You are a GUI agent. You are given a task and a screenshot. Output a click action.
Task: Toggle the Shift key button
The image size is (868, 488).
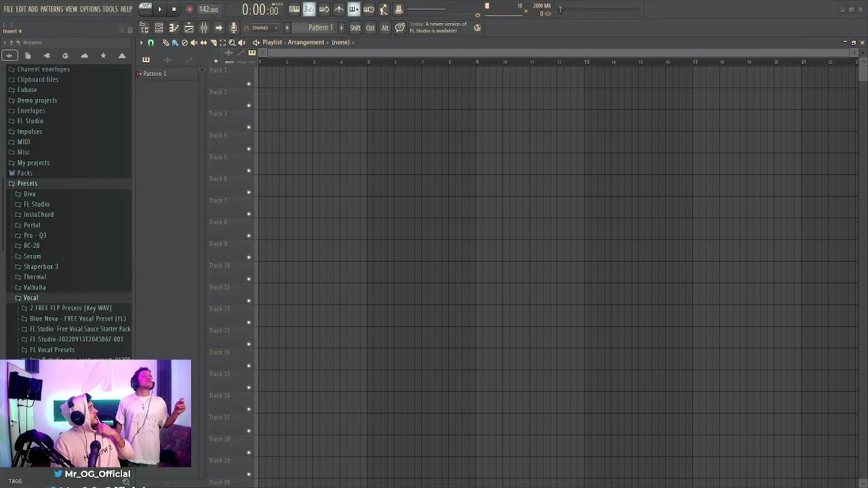point(355,28)
